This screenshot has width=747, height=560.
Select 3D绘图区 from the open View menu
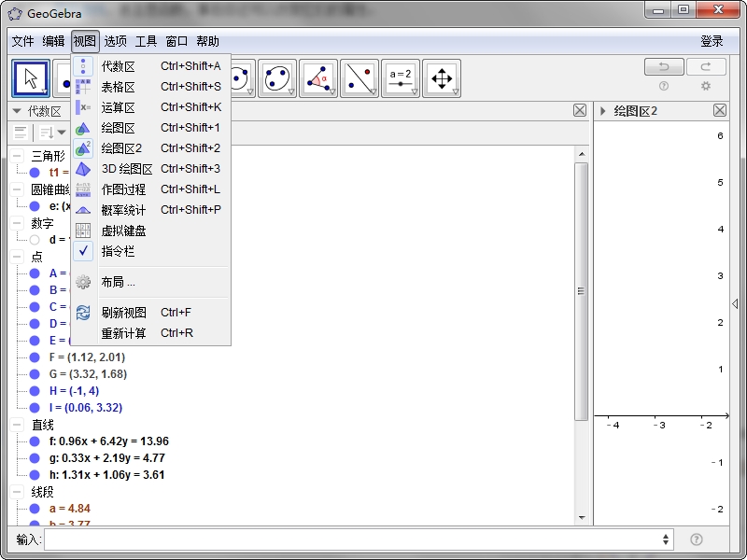coord(125,168)
